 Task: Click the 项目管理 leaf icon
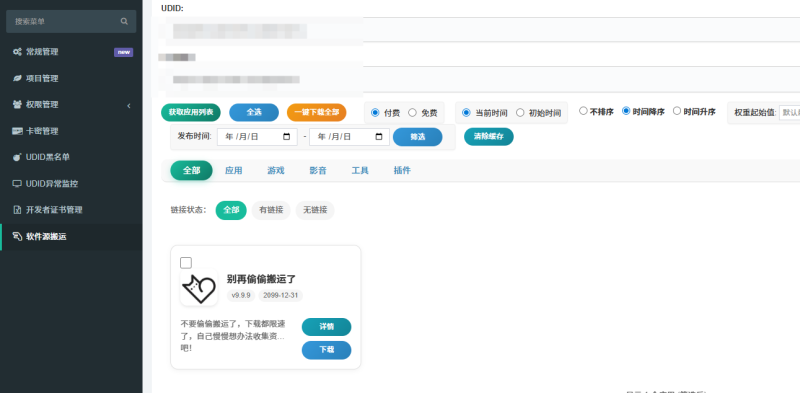[17, 79]
